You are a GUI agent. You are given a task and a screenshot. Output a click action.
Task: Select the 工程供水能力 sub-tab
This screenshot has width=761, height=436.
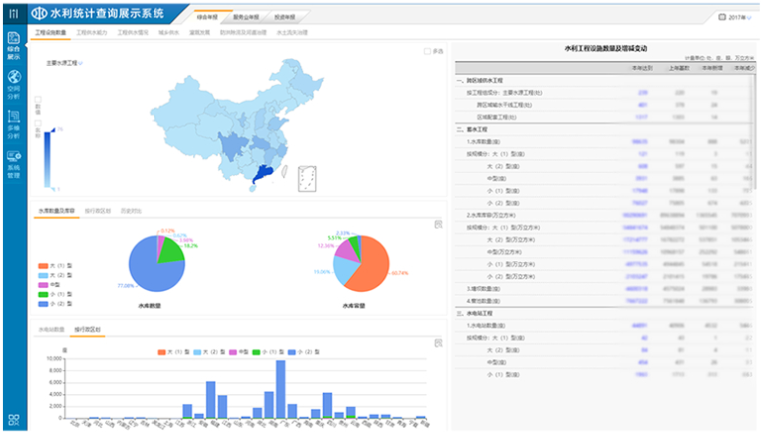(93, 33)
